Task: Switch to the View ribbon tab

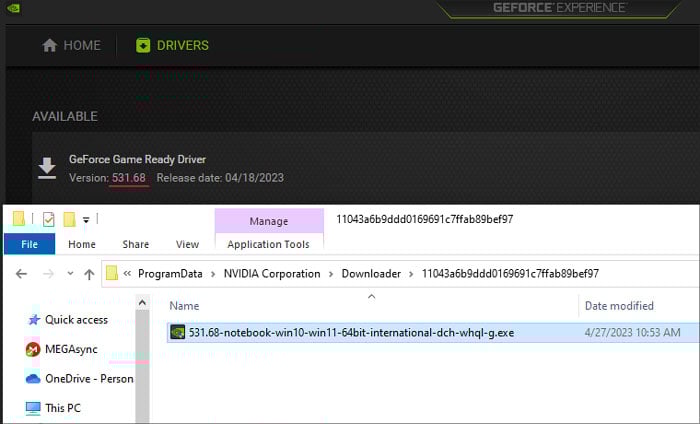Action: click(187, 244)
